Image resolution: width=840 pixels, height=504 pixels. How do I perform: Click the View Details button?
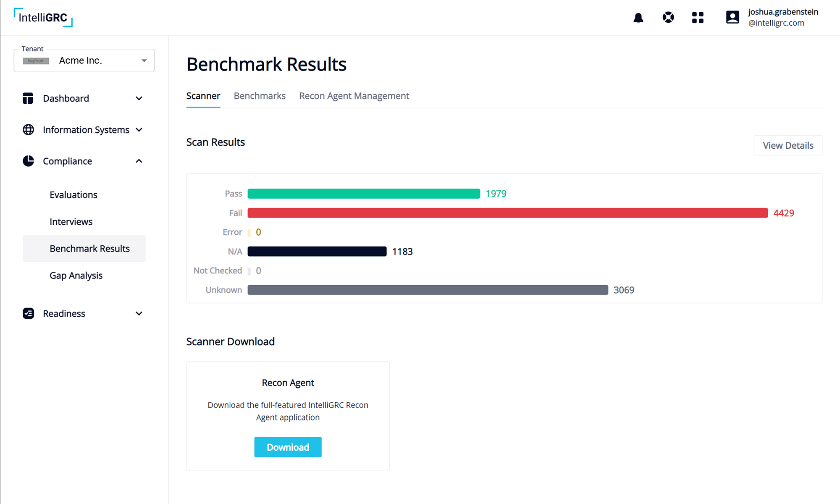788,145
